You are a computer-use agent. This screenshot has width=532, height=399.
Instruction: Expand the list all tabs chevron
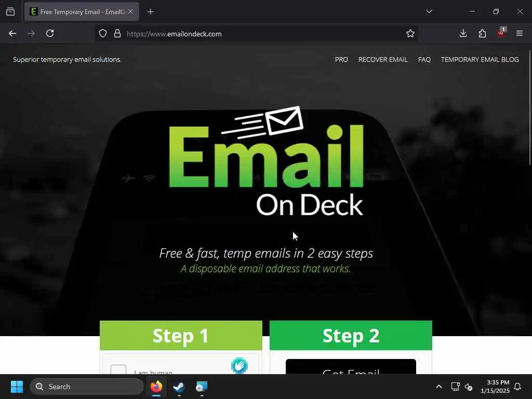click(x=429, y=11)
